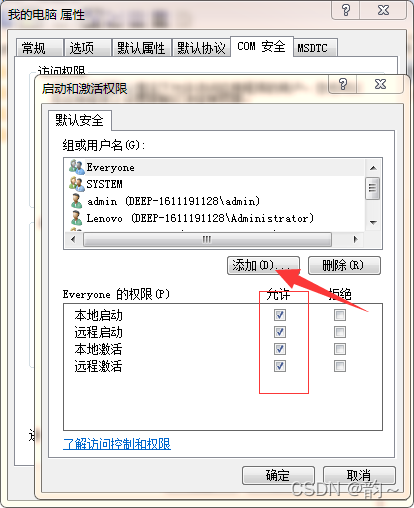Click the help icon of 启动和激活权限 dialog

click(343, 84)
